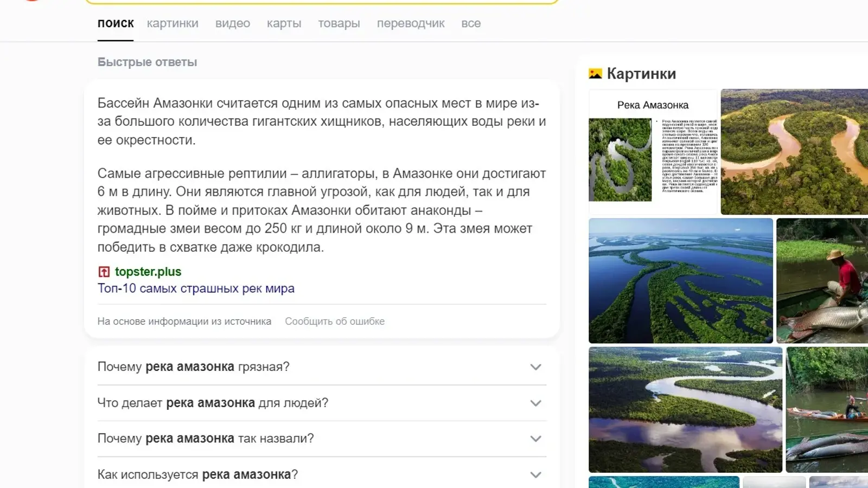Open the видео search tab
Image resolution: width=868 pixels, height=488 pixels.
pyautogui.click(x=233, y=23)
